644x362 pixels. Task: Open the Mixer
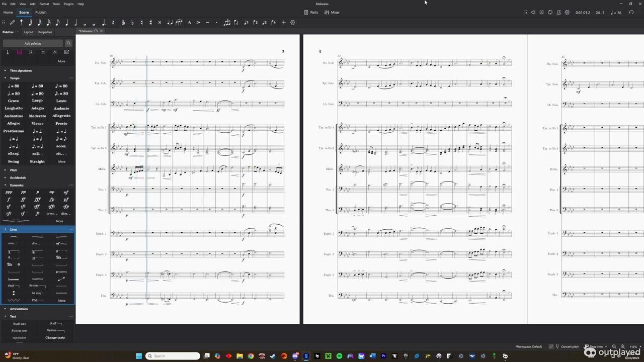332,13
